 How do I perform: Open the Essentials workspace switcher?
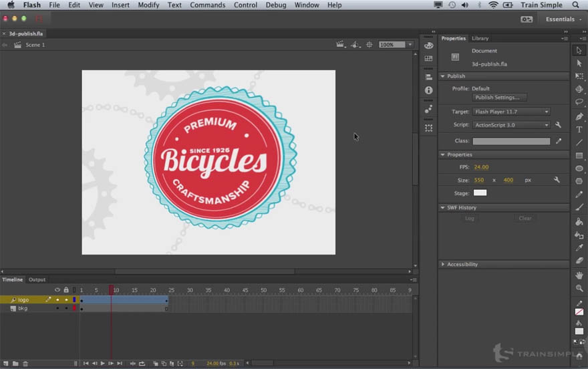pyautogui.click(x=564, y=19)
